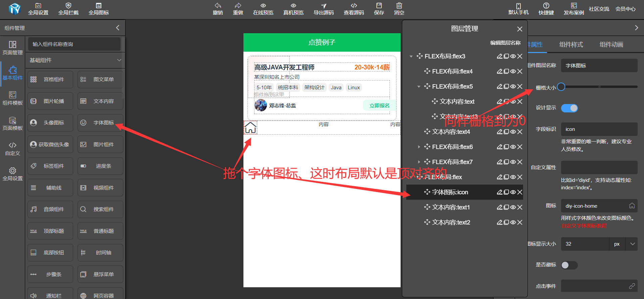The image size is (644, 299).
Task: Toggle visibility of 字体图标:icon layer
Action: (513, 192)
